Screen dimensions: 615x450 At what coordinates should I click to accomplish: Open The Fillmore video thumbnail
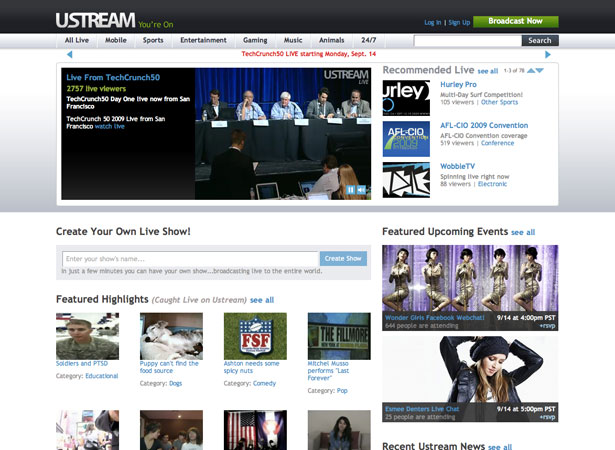coord(339,336)
